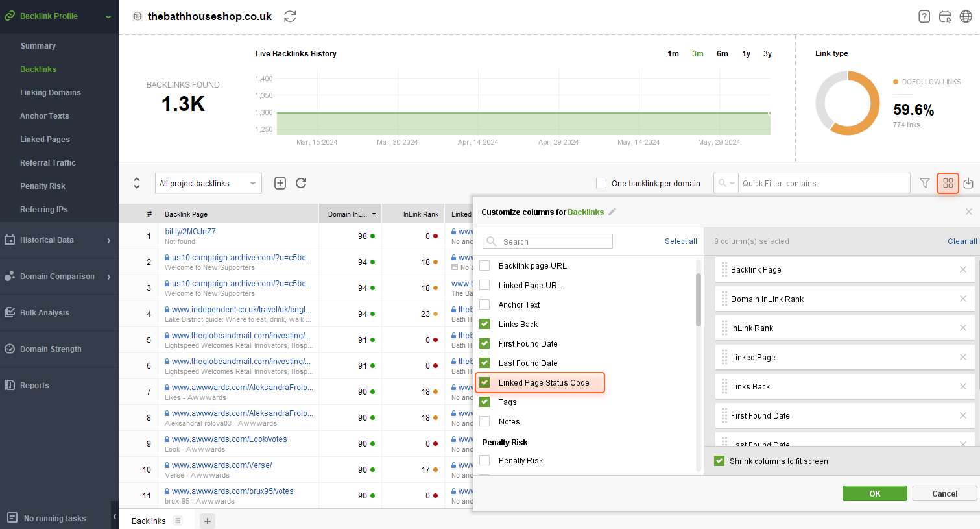Click the Reports sidebar icon
The height and width of the screenshot is (529, 980).
[10, 385]
